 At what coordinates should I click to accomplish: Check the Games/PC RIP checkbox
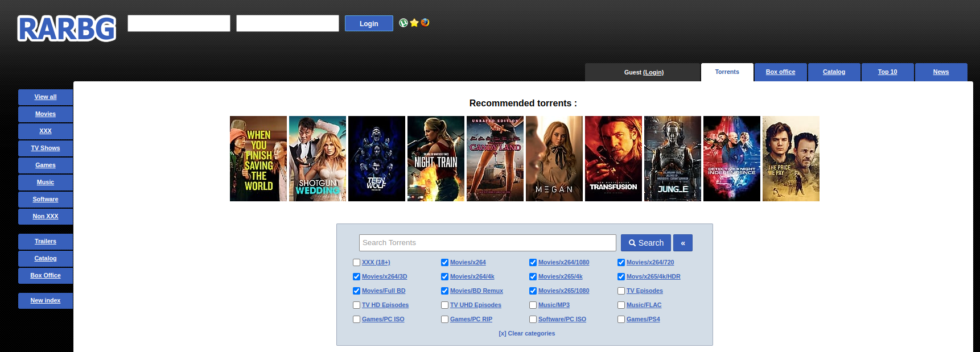(x=445, y=320)
